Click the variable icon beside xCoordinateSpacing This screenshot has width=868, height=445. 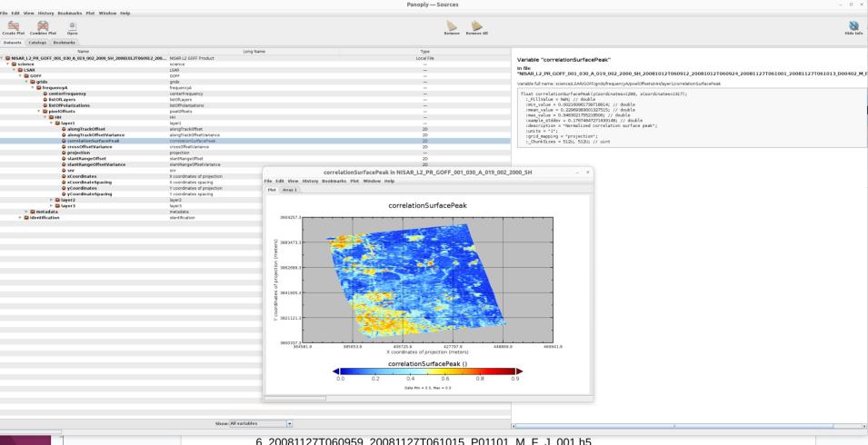(x=65, y=182)
